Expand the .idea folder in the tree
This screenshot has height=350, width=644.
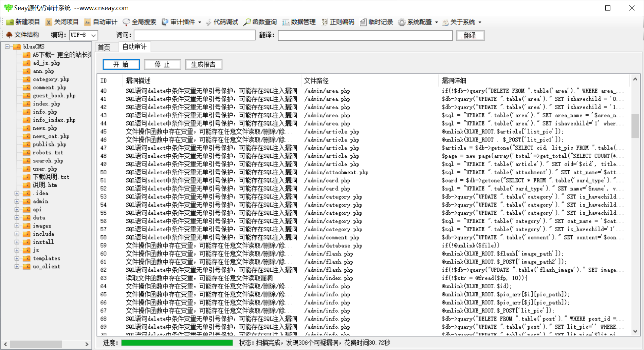pyautogui.click(x=17, y=193)
